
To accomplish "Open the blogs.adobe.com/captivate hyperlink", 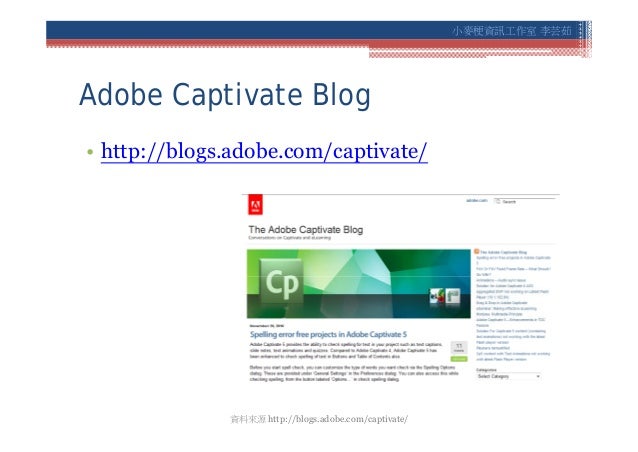I will pyautogui.click(x=264, y=151).
